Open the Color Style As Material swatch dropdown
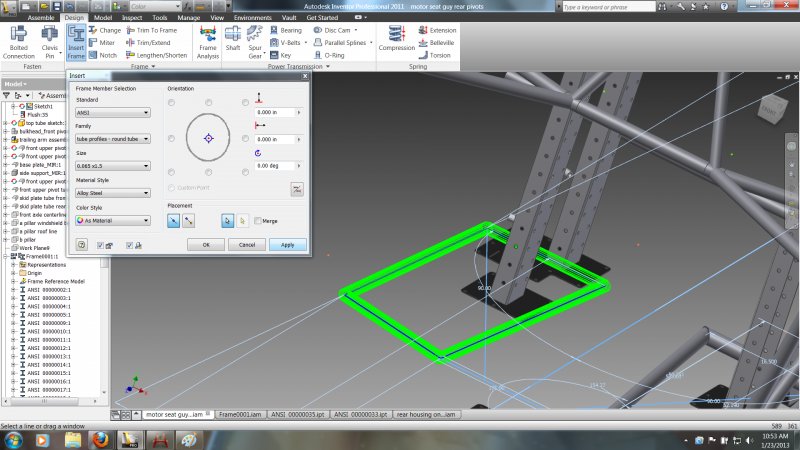Image resolution: width=800 pixels, height=450 pixels. [112, 220]
